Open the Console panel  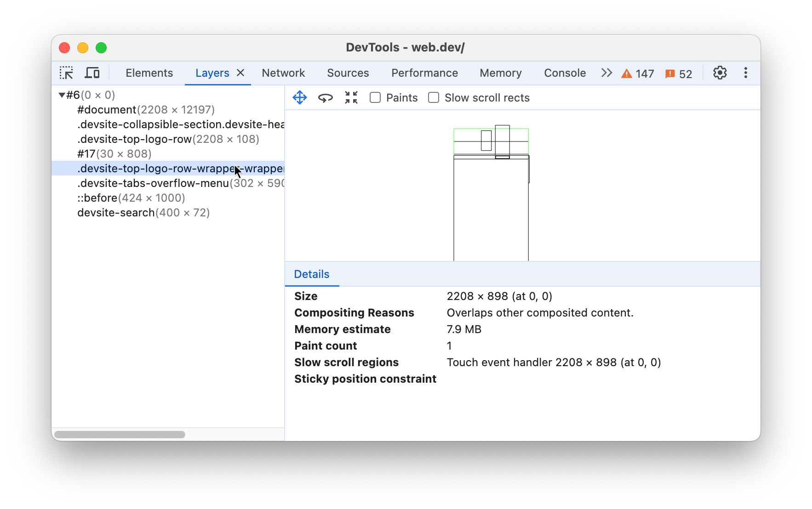pos(565,73)
